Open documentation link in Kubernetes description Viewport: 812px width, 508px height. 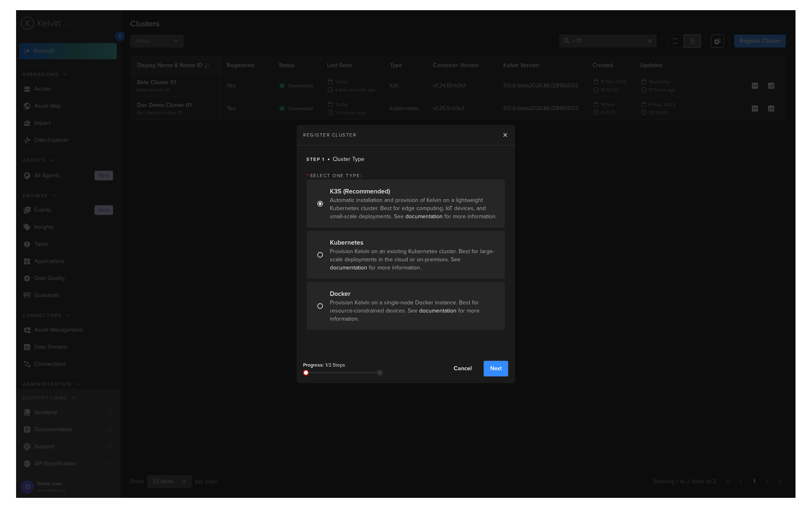348,268
